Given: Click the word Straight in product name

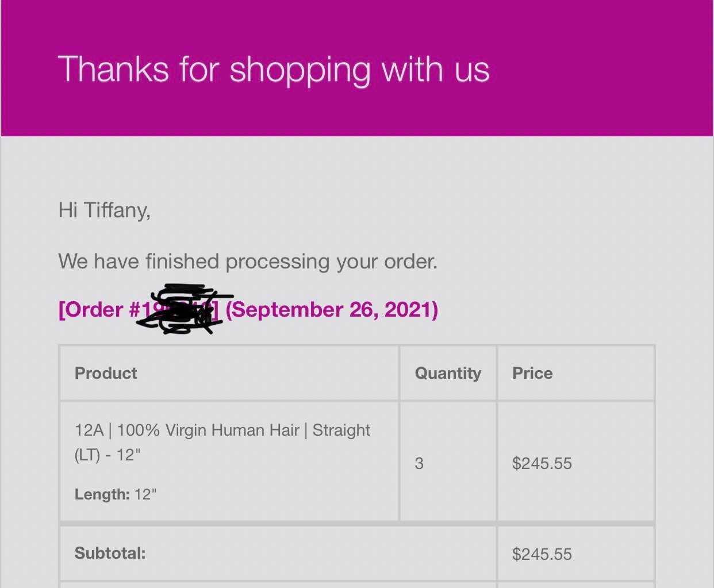Looking at the screenshot, I should (x=341, y=430).
